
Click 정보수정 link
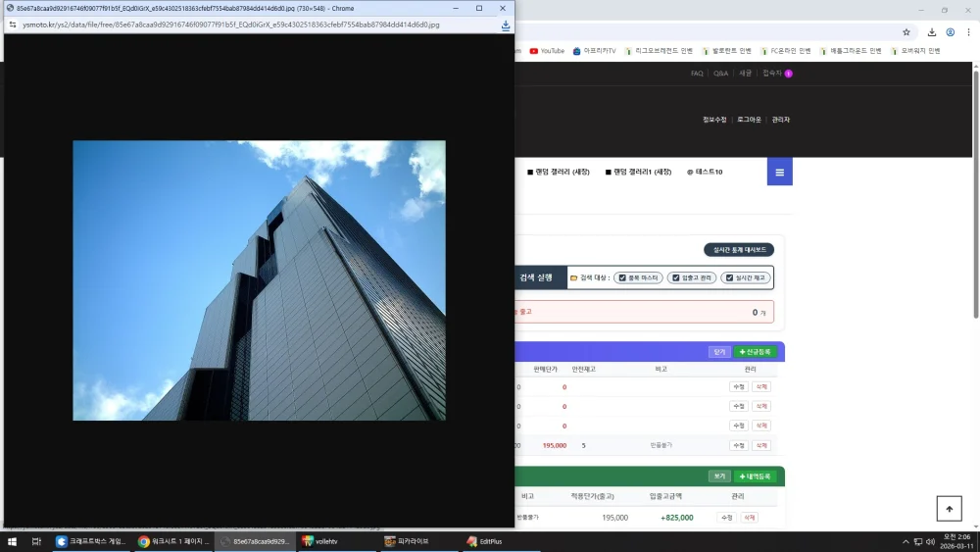(714, 120)
